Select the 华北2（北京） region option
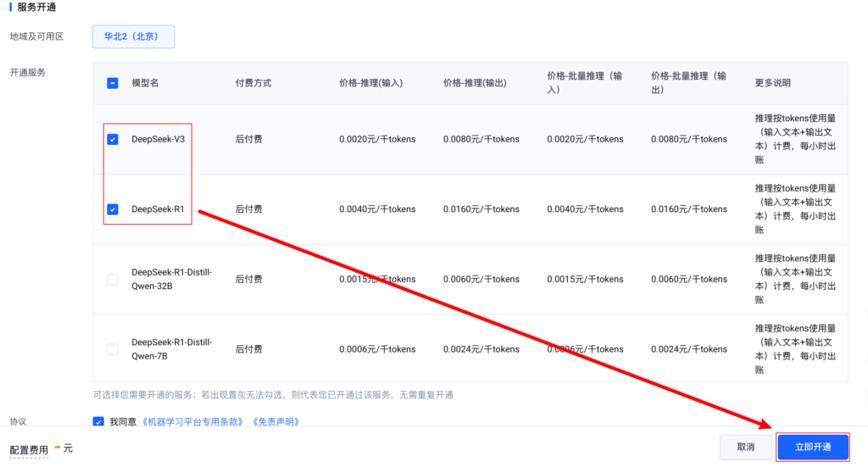Screen dimensions: 868x468 pyautogui.click(x=133, y=36)
